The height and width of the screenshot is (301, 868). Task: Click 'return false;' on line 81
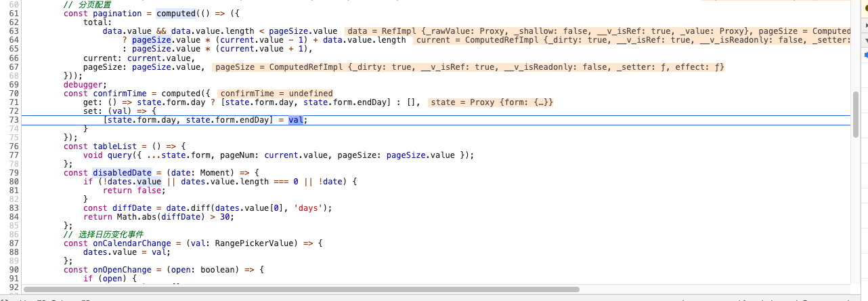(134, 190)
